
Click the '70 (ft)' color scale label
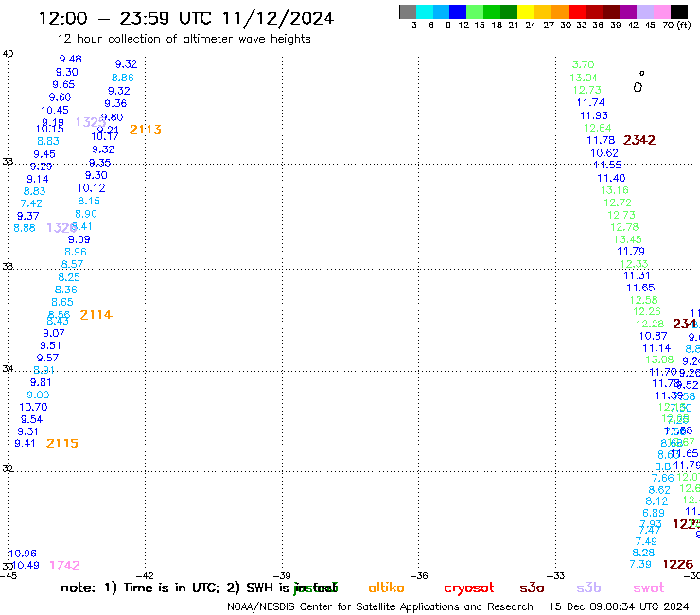coord(676,26)
